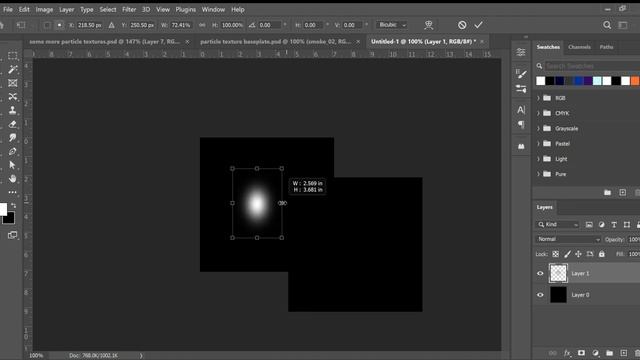Image resolution: width=640 pixels, height=360 pixels.
Task: Swap foreground and background colors
Action: coord(13,205)
